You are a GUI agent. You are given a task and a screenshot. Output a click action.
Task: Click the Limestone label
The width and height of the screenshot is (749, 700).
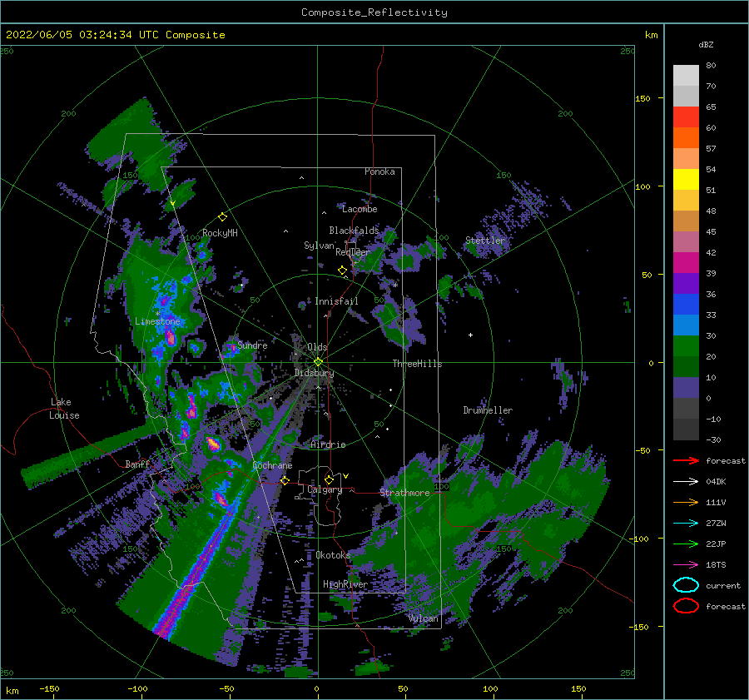click(x=157, y=321)
